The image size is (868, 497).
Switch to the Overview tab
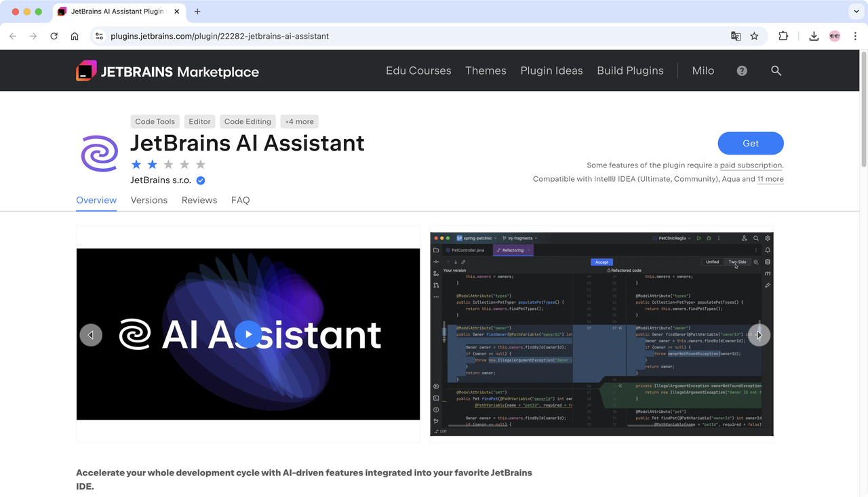pos(96,200)
